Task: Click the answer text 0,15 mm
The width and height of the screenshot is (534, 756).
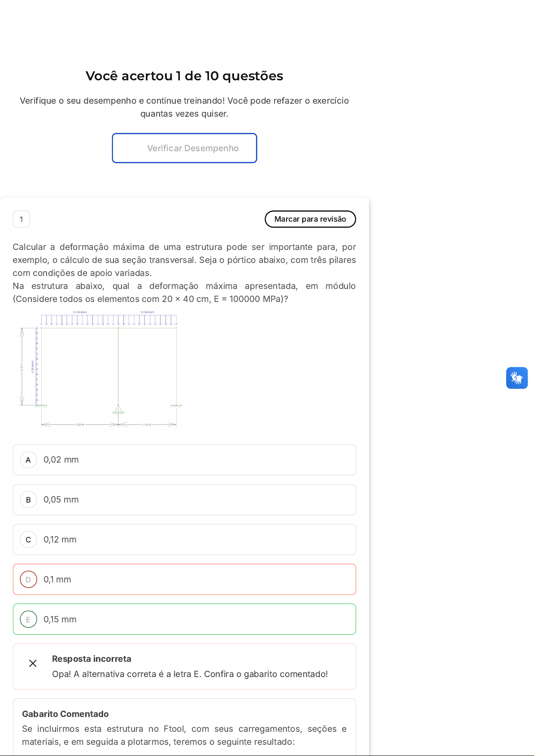Action: (x=60, y=620)
